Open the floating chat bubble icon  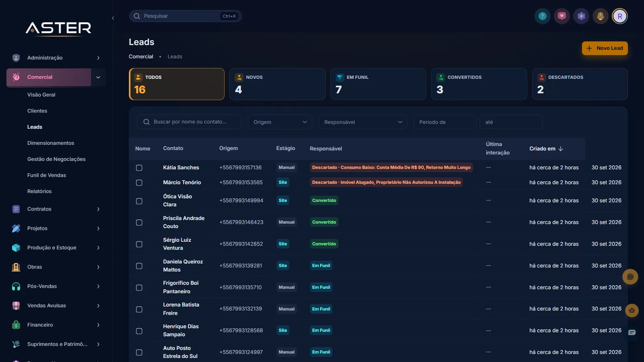(x=630, y=277)
